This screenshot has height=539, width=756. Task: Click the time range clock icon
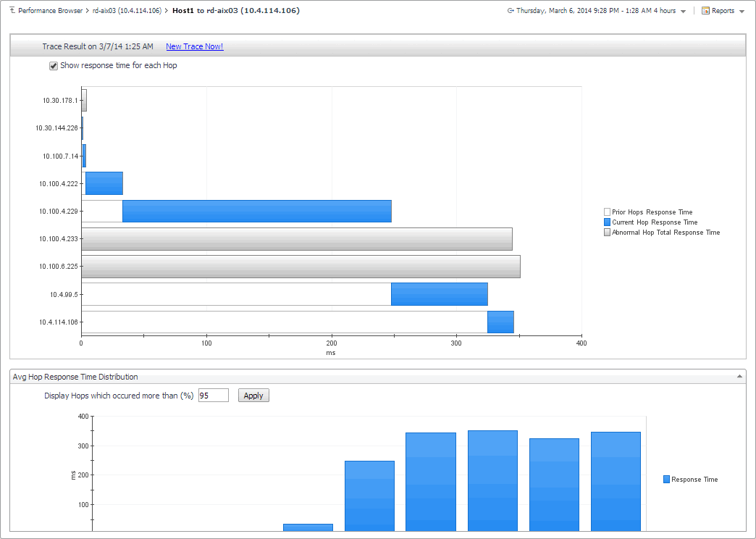(x=511, y=11)
